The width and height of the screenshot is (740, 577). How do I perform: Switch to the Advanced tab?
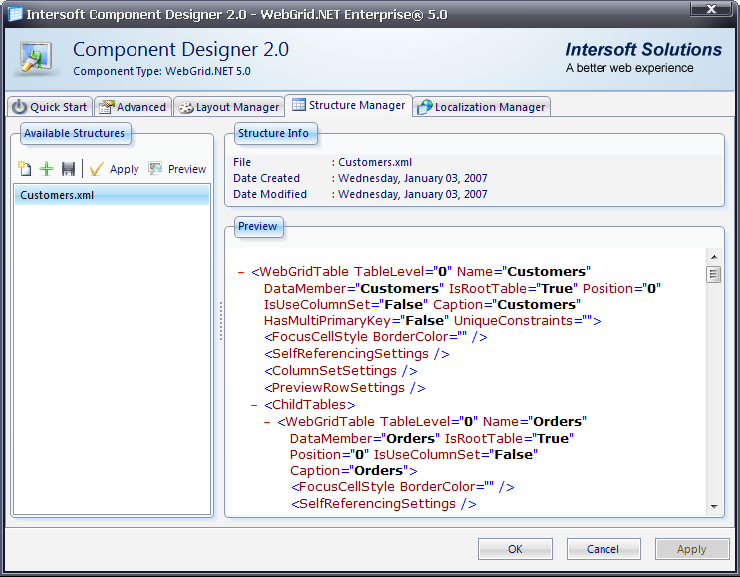[132, 107]
